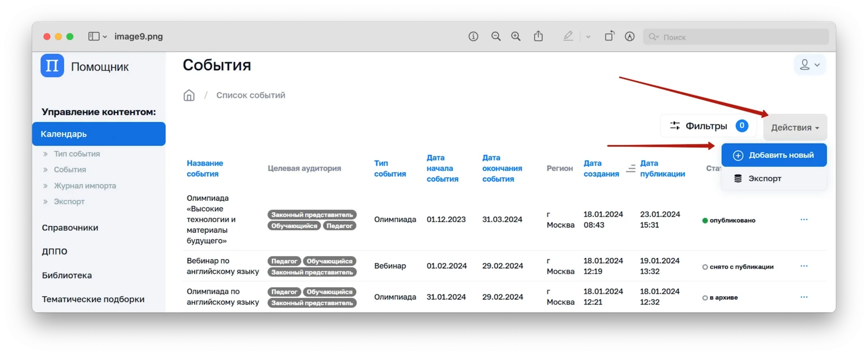Open the Фильтры button
The width and height of the screenshot is (868, 355).
click(707, 126)
